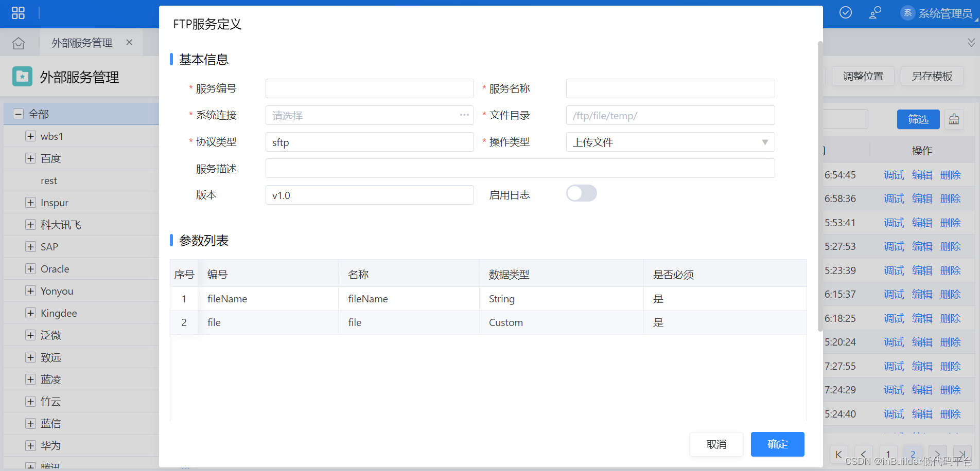Click the 协议类型 sftp field

370,142
